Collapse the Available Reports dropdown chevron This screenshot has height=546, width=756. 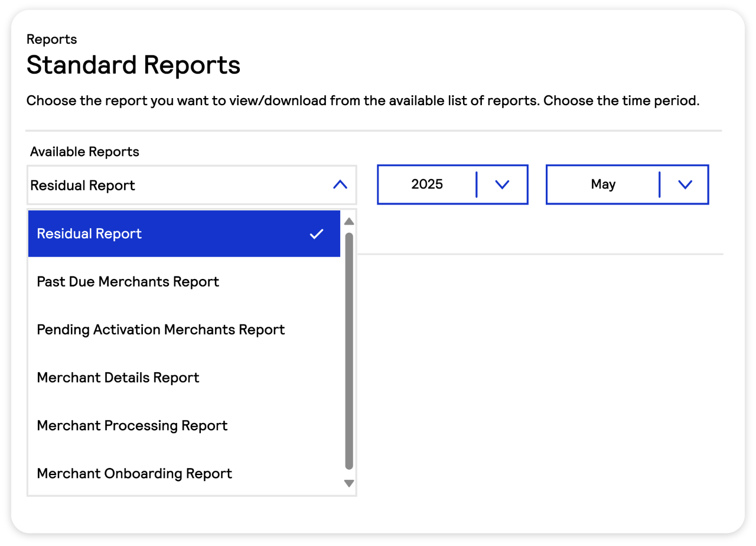[x=340, y=185]
